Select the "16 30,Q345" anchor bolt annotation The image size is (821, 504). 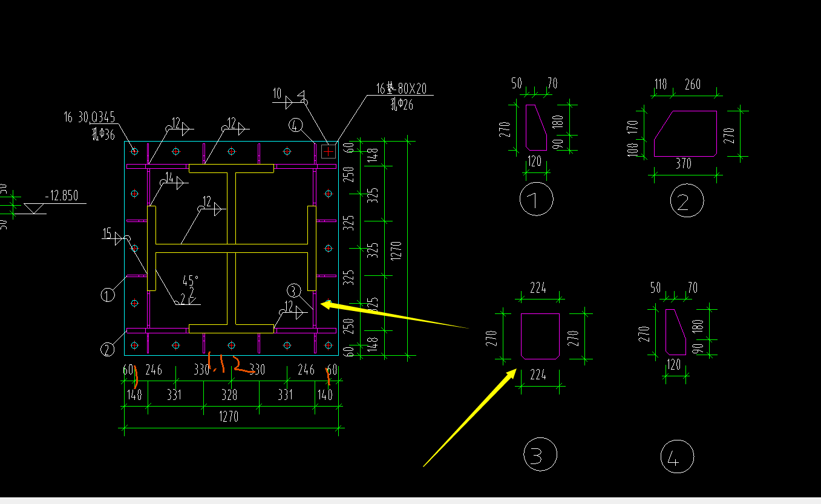click(90, 117)
